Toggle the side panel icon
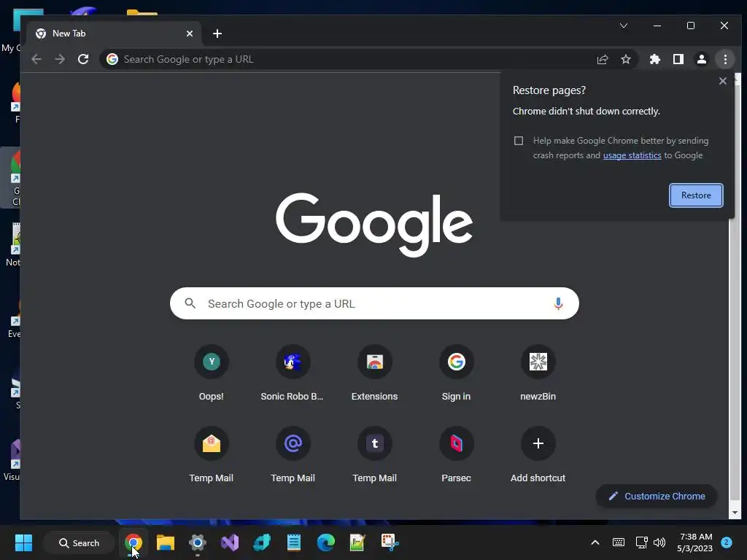The image size is (747, 560). (x=678, y=59)
